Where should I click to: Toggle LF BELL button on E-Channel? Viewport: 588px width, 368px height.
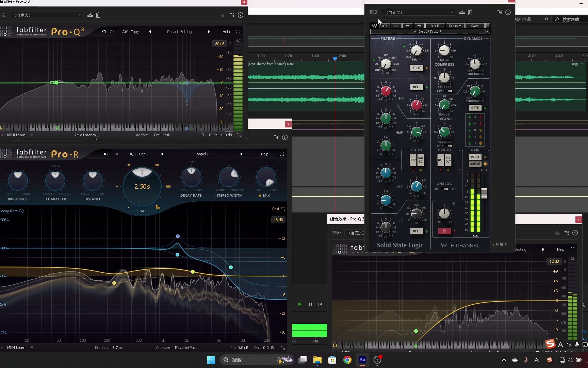pos(416,231)
